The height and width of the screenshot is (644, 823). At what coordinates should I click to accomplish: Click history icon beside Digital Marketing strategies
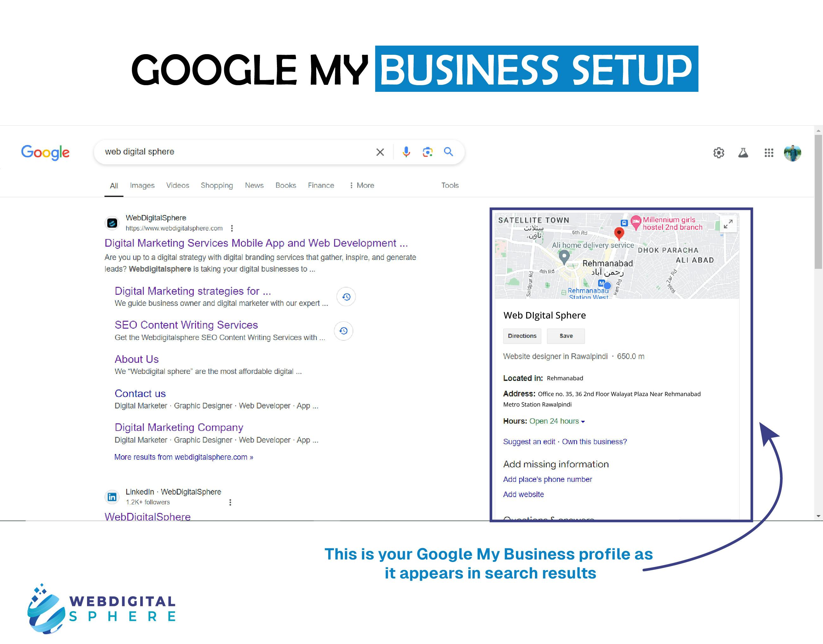[x=346, y=297]
